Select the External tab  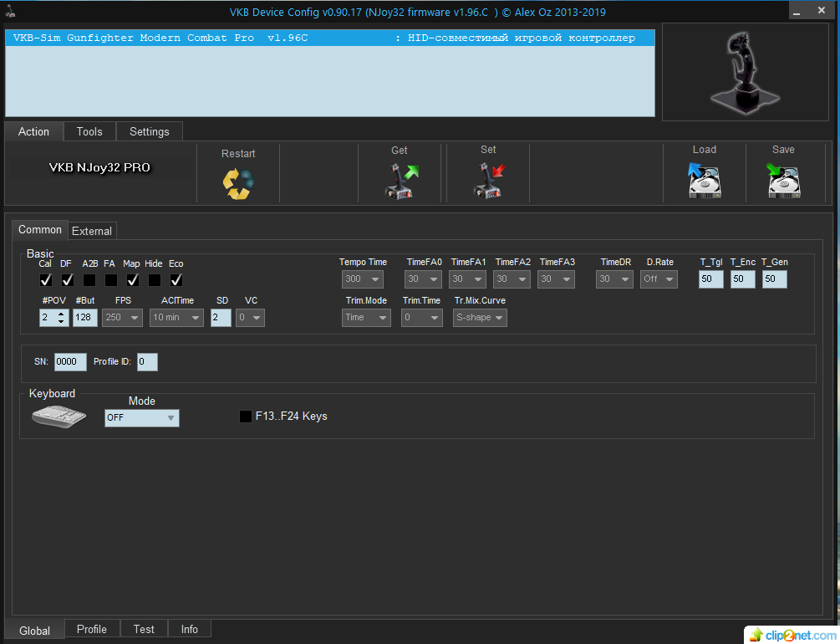(x=92, y=231)
